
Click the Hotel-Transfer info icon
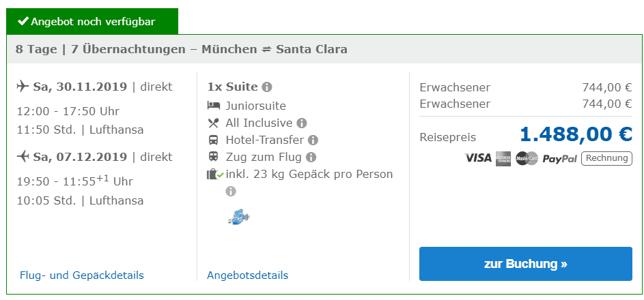tap(313, 140)
